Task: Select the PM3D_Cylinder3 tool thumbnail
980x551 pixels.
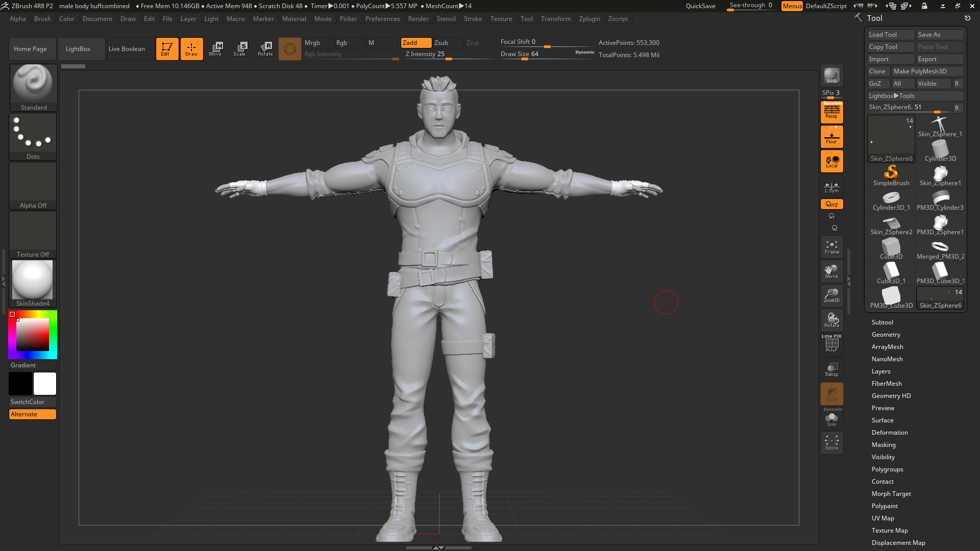Action: pos(940,201)
